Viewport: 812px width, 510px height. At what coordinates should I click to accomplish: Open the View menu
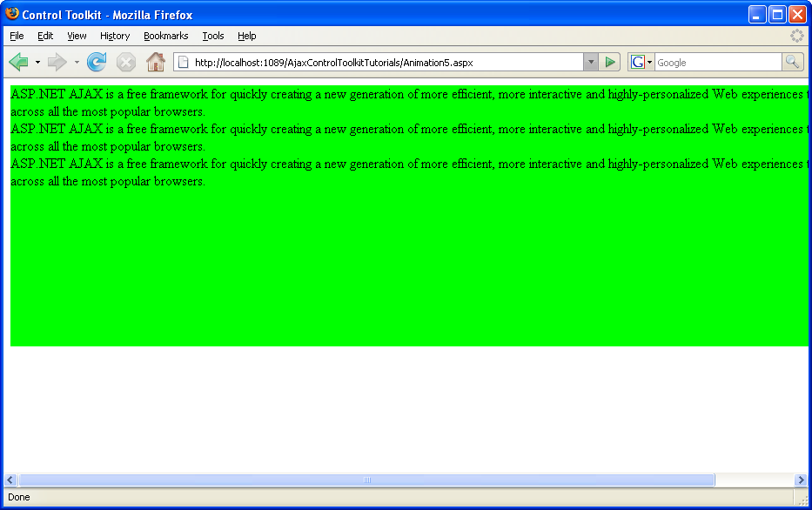[77, 36]
